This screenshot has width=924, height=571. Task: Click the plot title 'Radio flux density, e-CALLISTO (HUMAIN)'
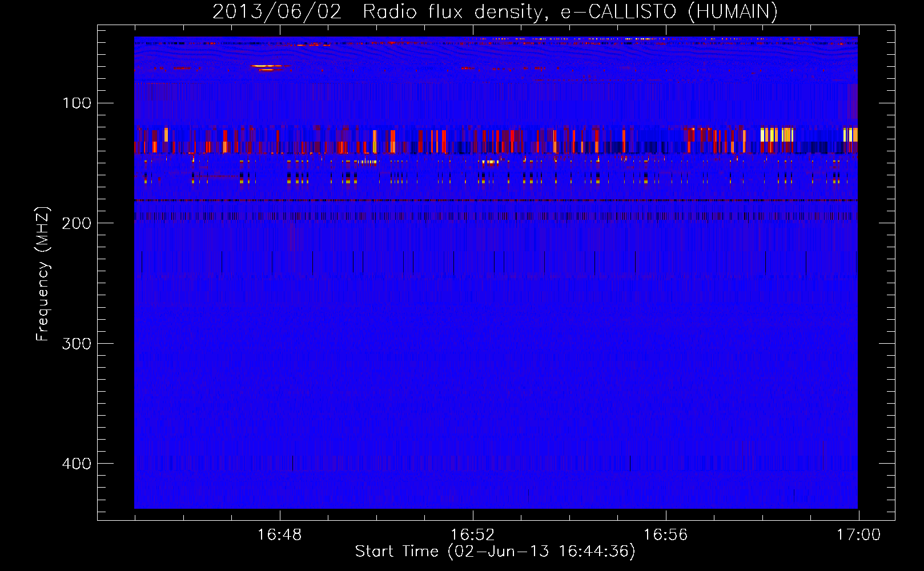(570, 12)
